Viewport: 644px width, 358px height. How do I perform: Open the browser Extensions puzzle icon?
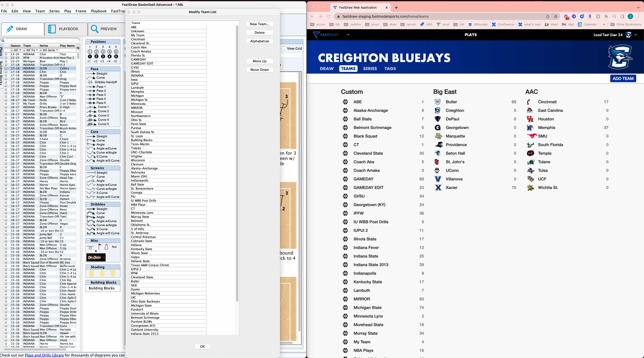(606, 17)
